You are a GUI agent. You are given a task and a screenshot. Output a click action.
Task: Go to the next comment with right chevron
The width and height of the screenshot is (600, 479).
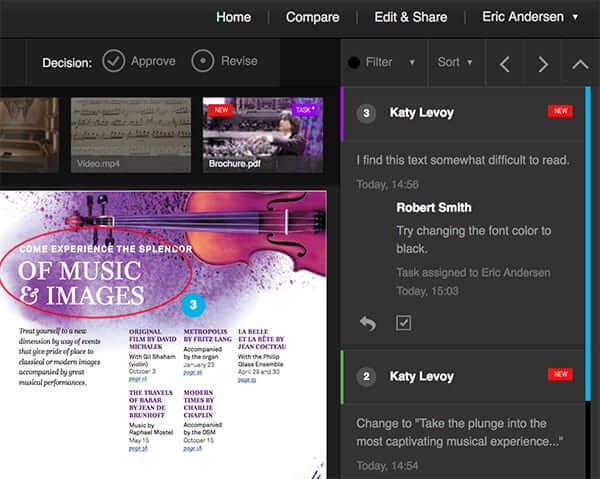click(543, 63)
